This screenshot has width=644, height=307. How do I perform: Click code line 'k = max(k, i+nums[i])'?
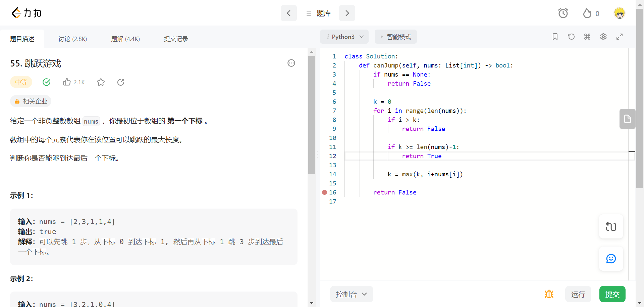[x=425, y=174]
